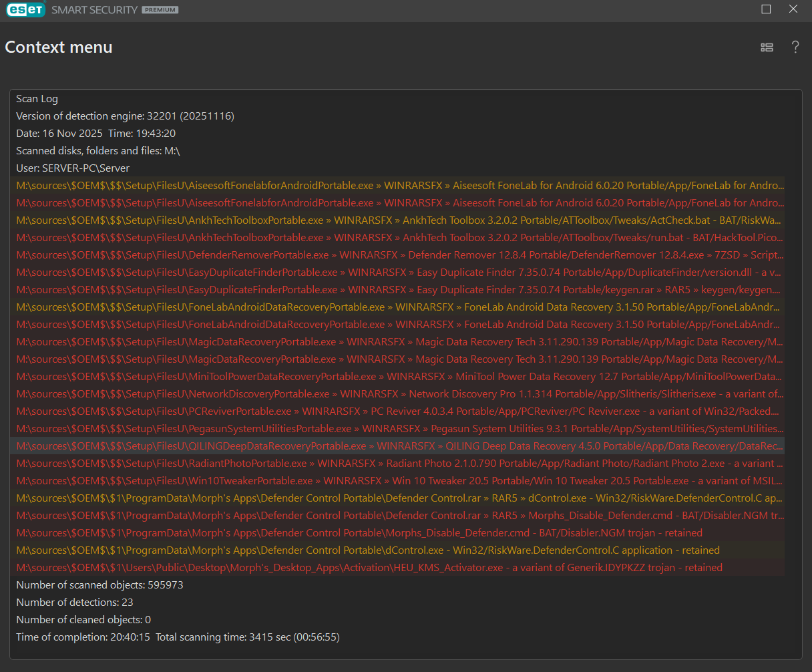Select the RadiantPhotoPortable.exe detection row
Viewport: 812px width, 672px height.
[399, 464]
